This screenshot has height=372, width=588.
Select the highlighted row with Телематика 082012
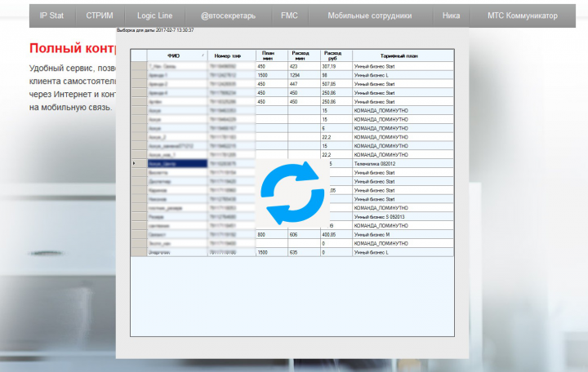coord(292,164)
